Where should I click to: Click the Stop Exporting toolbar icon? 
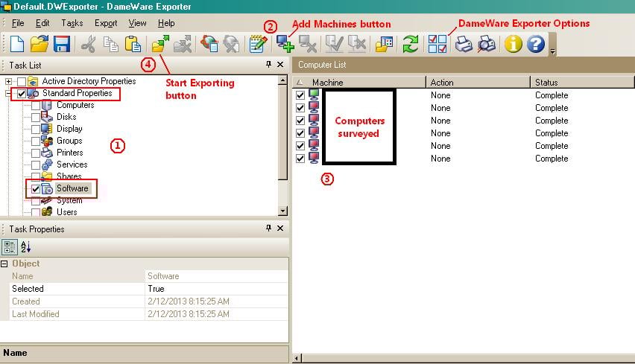183,44
